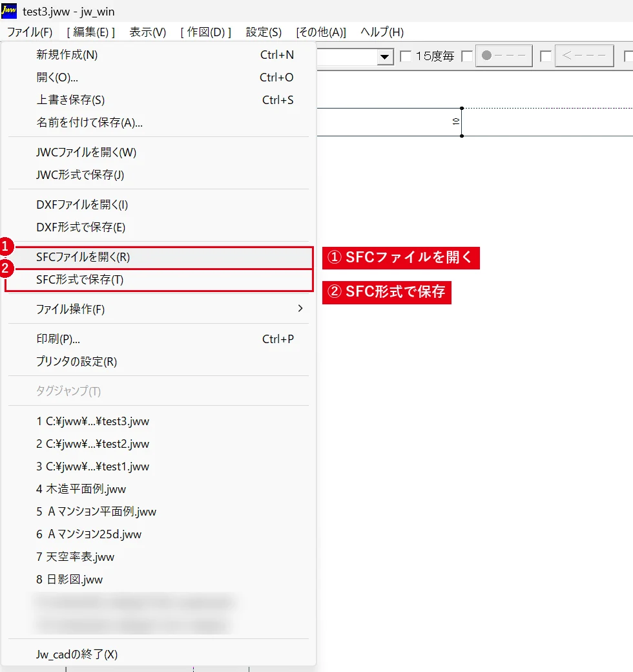
Task: Toggle checkbox beside the <--- button
Action: click(546, 56)
